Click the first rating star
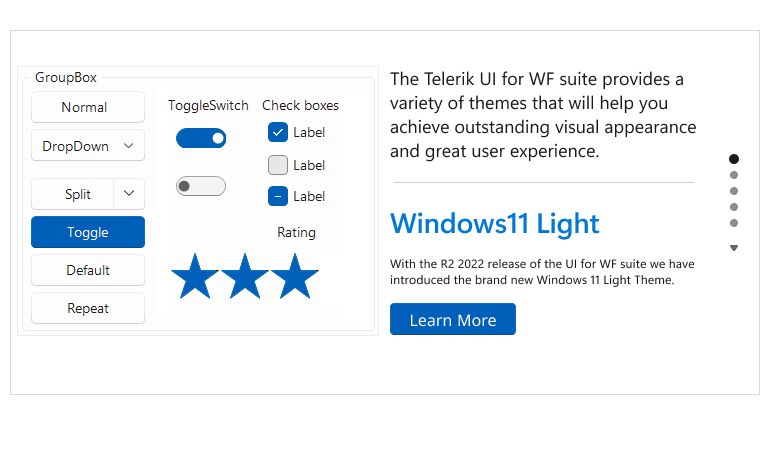Viewport: 770px width, 455px height. [195, 276]
